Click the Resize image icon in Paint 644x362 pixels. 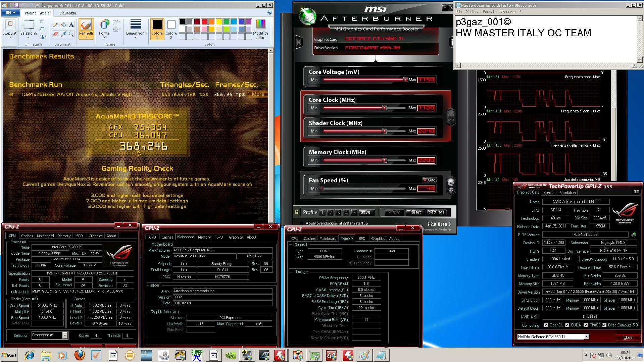coord(42,30)
